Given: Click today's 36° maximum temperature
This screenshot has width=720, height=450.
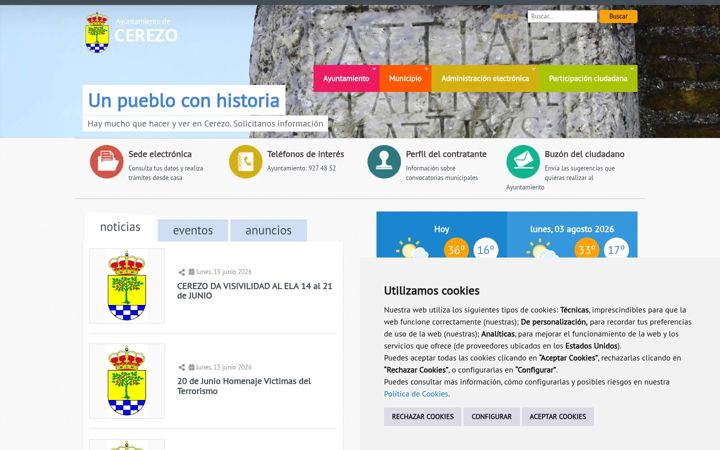Looking at the screenshot, I should click(456, 249).
